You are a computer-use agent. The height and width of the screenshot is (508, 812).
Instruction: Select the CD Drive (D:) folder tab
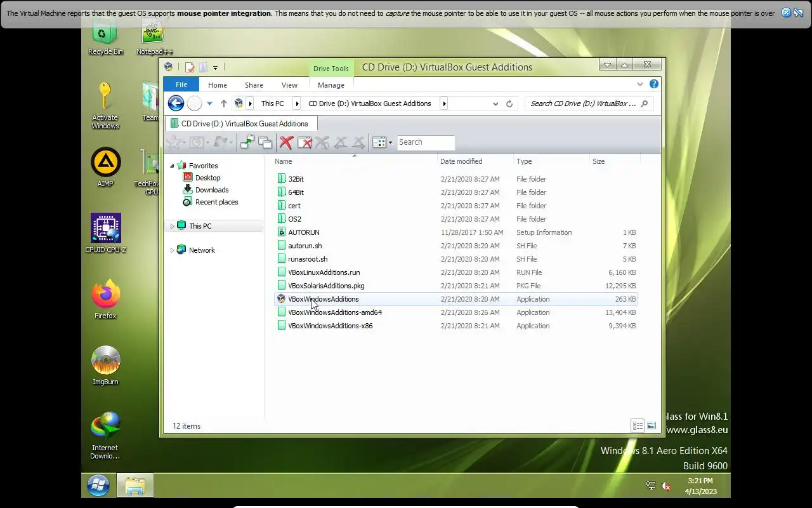click(x=240, y=124)
